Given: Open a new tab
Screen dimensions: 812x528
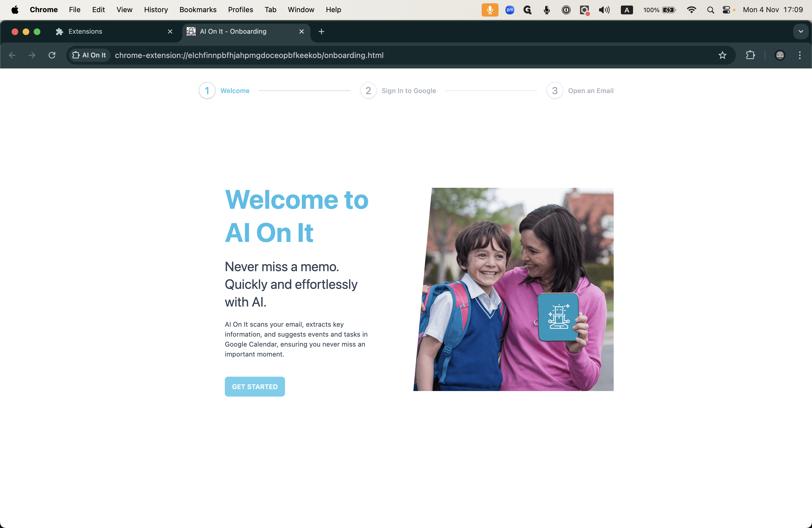Looking at the screenshot, I should point(321,31).
